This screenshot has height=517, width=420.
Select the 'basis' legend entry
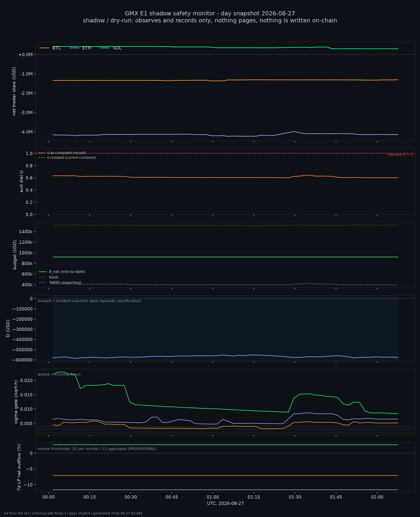(49, 277)
